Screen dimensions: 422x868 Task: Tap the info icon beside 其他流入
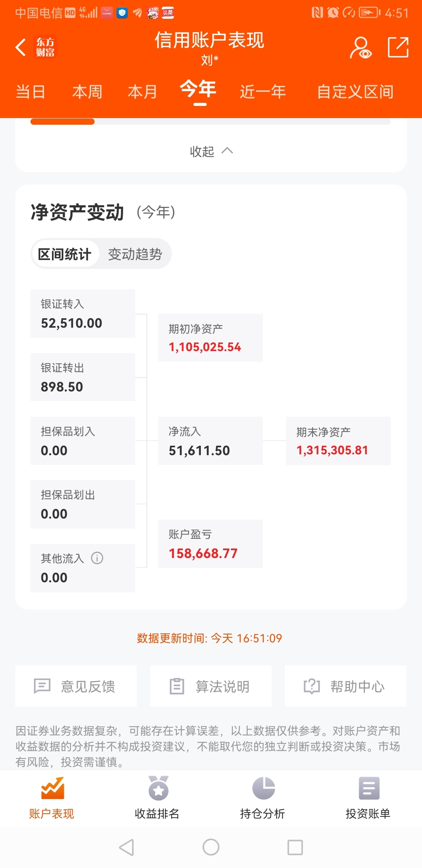97,558
